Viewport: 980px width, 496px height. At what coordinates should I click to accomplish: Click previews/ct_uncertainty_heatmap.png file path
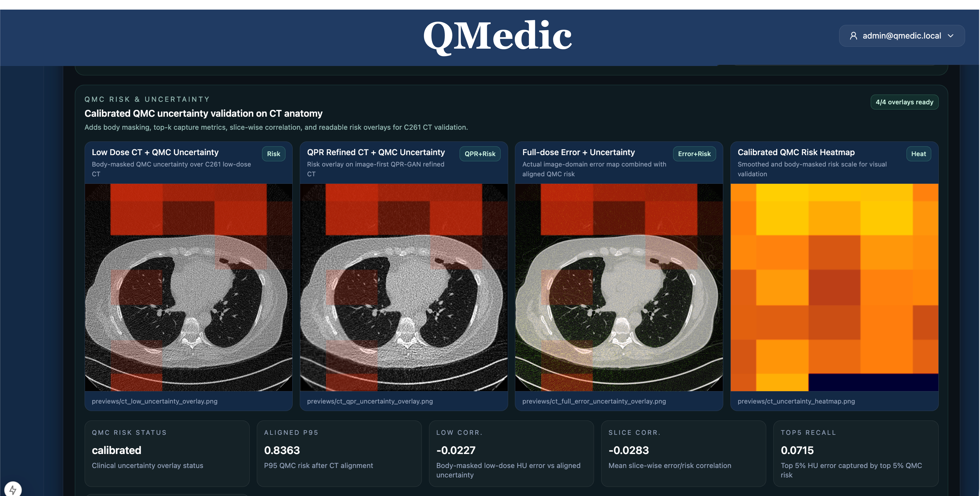796,401
